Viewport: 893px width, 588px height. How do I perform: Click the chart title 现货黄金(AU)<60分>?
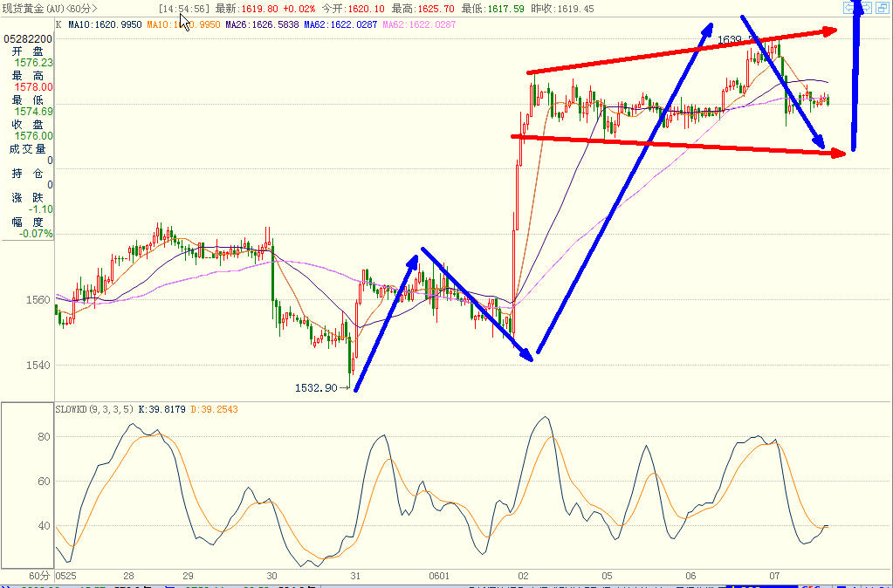(50, 9)
